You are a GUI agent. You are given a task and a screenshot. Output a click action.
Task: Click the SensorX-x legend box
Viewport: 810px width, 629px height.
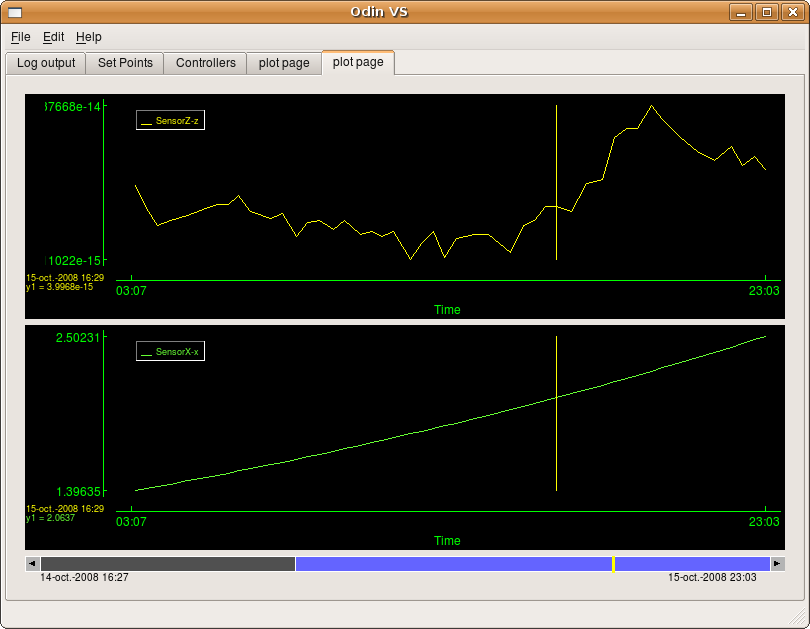pos(170,351)
